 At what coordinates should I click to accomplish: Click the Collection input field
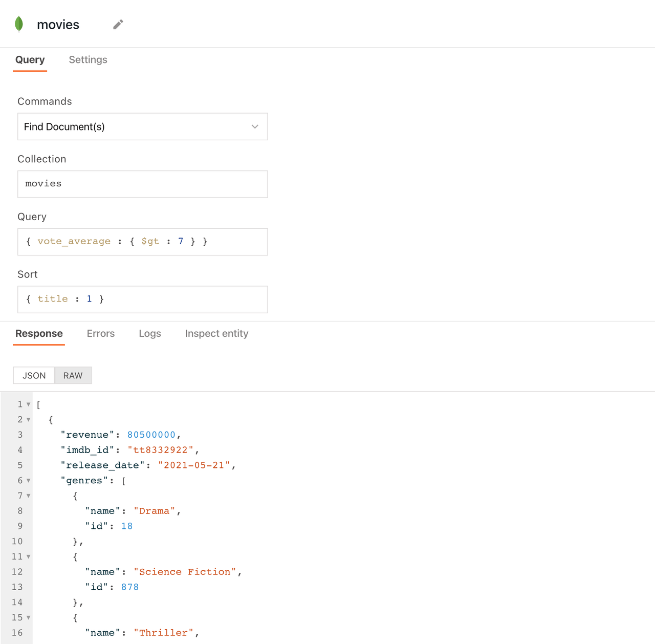[x=142, y=184]
